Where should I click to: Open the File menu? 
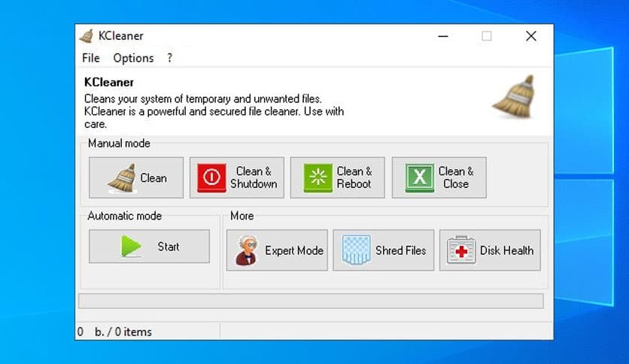pyautogui.click(x=90, y=58)
